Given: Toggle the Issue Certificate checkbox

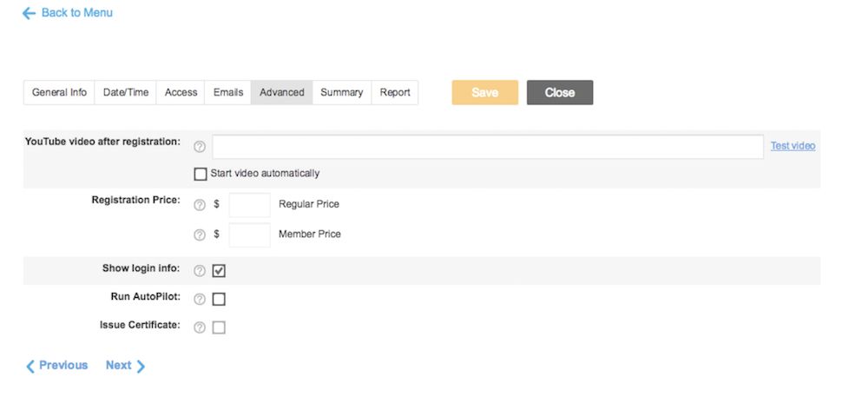Looking at the screenshot, I should click(x=219, y=327).
